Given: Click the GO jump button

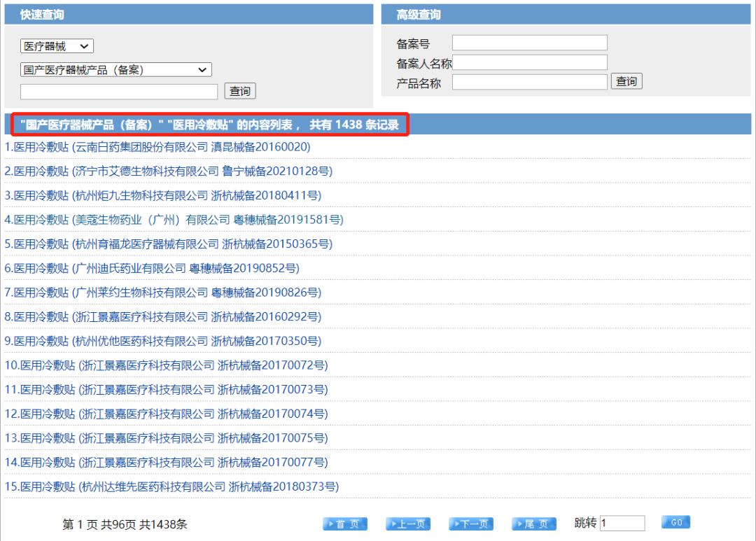Looking at the screenshot, I should pyautogui.click(x=675, y=522).
